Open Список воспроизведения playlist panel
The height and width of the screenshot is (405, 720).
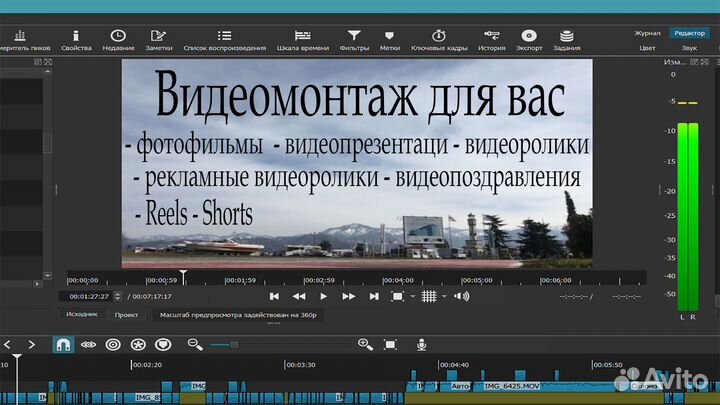click(225, 40)
